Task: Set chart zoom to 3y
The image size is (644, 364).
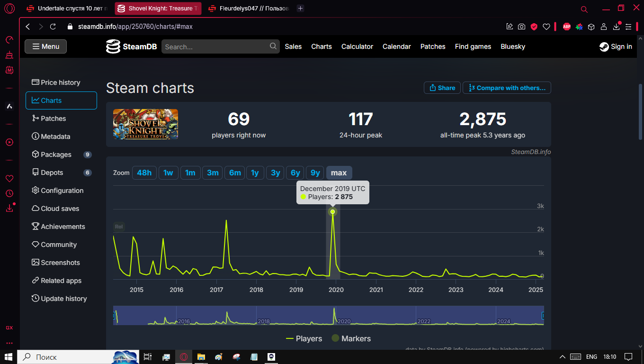Action: pyautogui.click(x=275, y=173)
